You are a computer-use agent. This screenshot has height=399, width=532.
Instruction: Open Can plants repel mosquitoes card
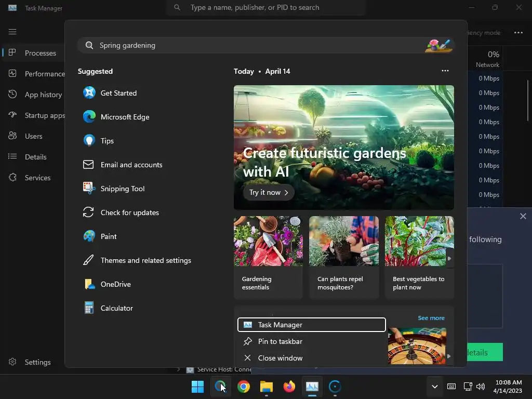(344, 257)
